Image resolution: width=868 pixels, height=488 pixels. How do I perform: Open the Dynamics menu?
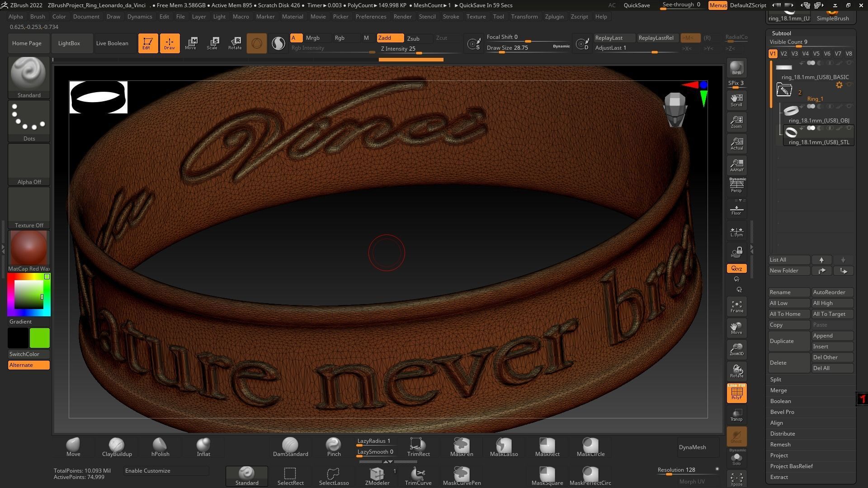pos(140,16)
